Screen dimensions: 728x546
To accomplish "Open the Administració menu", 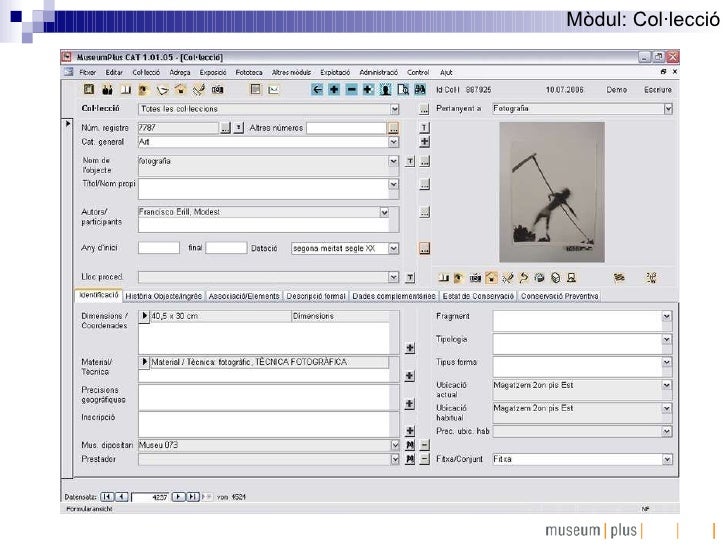I will tap(379, 72).
